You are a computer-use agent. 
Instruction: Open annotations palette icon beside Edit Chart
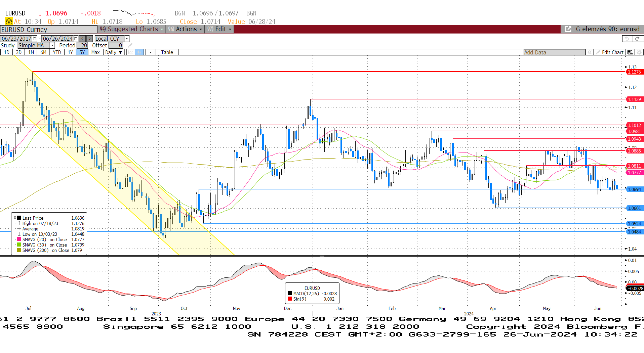coord(630,52)
